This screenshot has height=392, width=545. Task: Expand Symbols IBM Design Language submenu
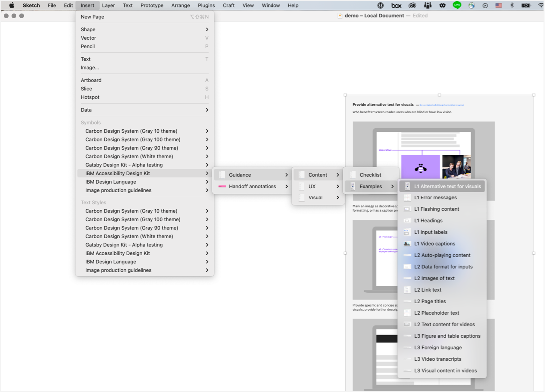[x=145, y=182]
